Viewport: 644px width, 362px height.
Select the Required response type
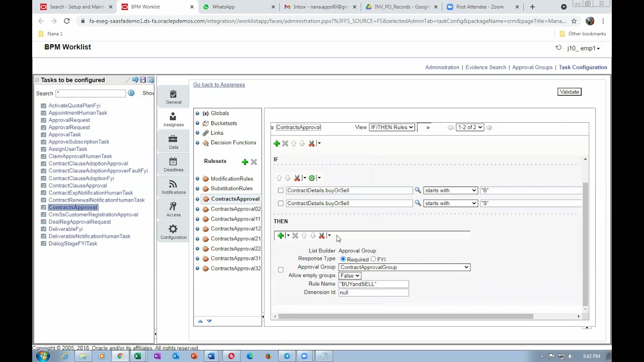click(343, 259)
